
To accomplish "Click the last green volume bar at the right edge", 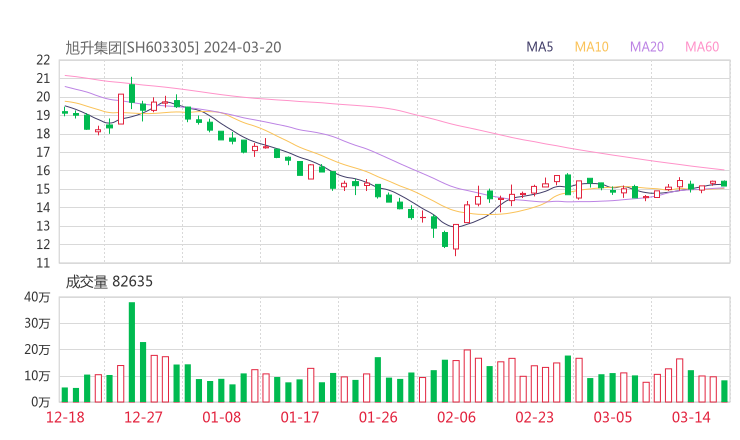I will 724,391.
